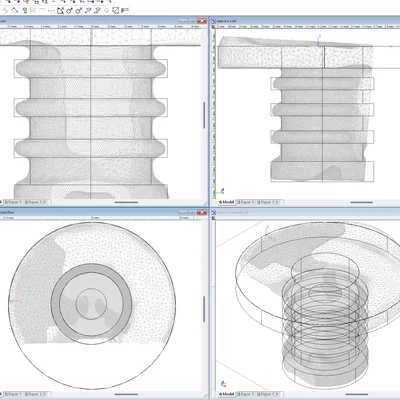Viewport: 400px width, 400px height.
Task: Select the first red circle node tool
Action: click(x=69, y=11)
